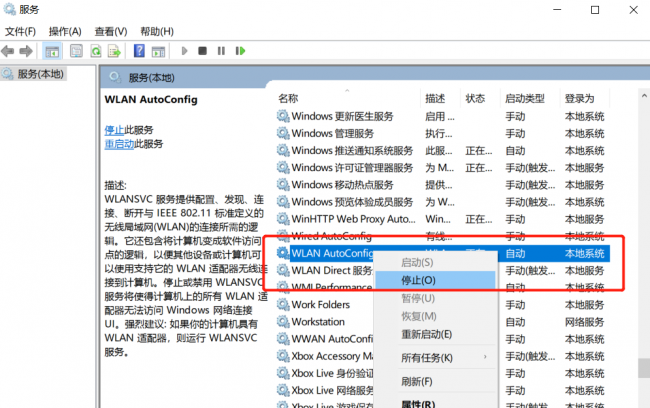
Task: Select the Windows 更新医生服务 row name
Action: click(x=342, y=116)
